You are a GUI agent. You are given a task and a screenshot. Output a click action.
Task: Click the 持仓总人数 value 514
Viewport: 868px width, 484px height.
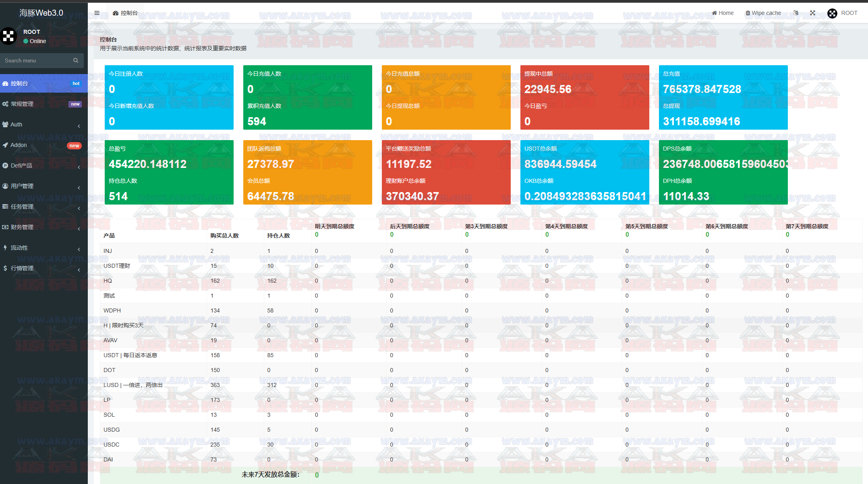(x=118, y=196)
